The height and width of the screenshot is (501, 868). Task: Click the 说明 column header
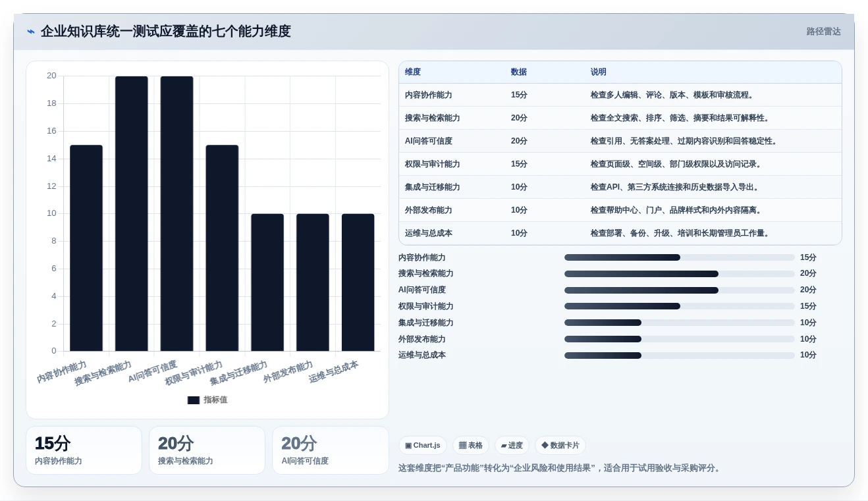click(599, 72)
